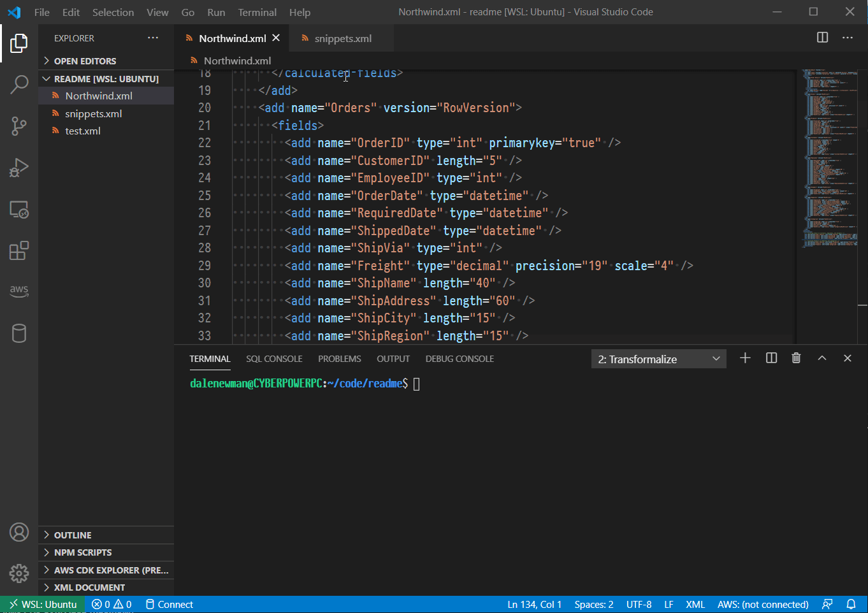Switch to the Output panel tab
This screenshot has height=613, width=868.
393,359
